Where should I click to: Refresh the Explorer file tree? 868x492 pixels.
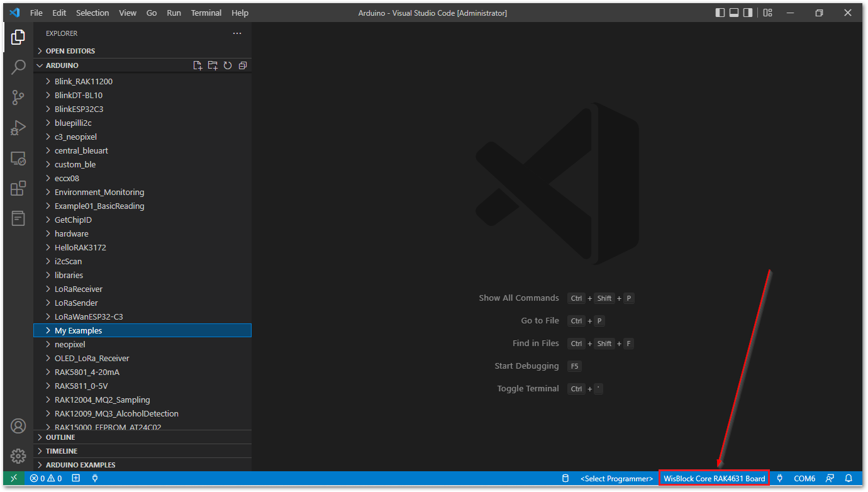(x=228, y=65)
